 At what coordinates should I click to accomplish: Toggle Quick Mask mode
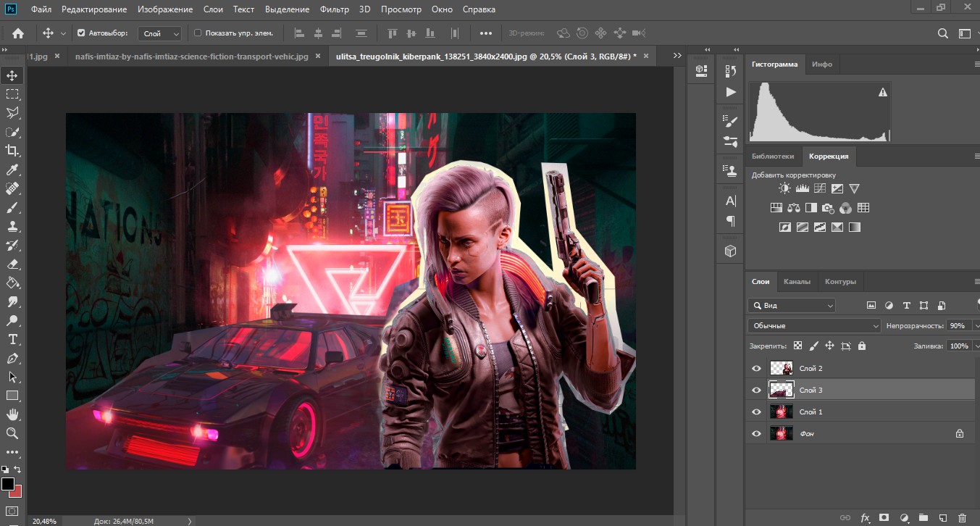[12, 512]
